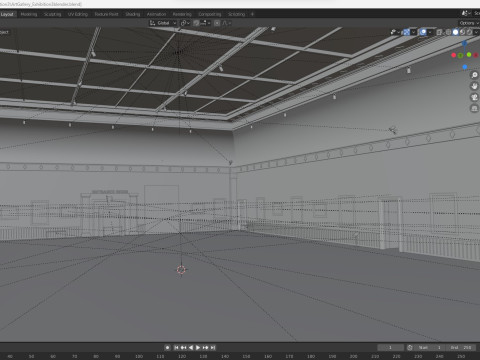Play the animation in reverse
Image resolution: width=480 pixels, height=360 pixels.
[191, 348]
